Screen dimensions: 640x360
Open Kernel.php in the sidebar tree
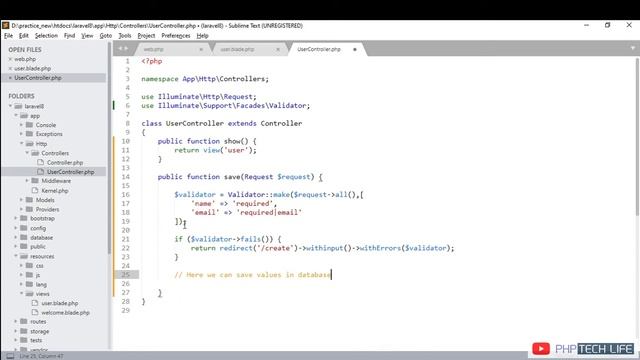point(55,191)
